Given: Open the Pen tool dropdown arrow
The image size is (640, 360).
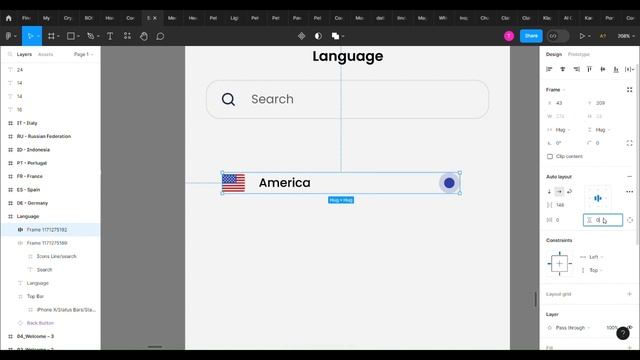Looking at the screenshot, I should coord(98,36).
